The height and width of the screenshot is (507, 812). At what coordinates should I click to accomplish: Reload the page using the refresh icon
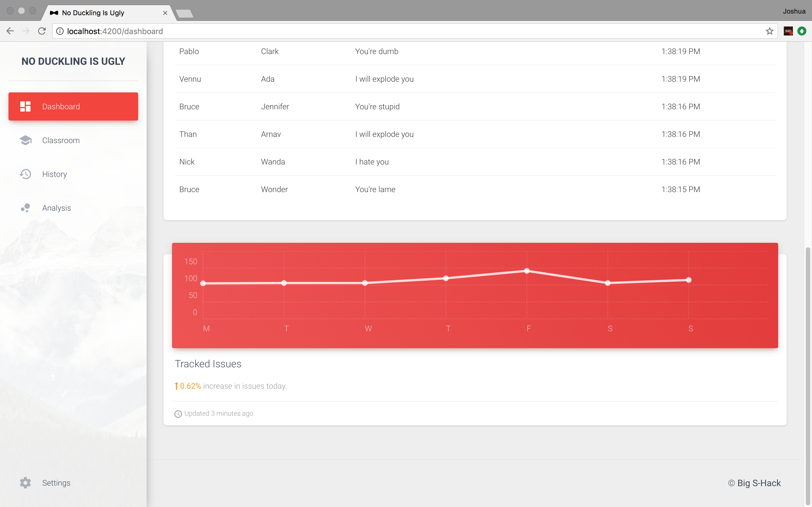[x=42, y=31]
